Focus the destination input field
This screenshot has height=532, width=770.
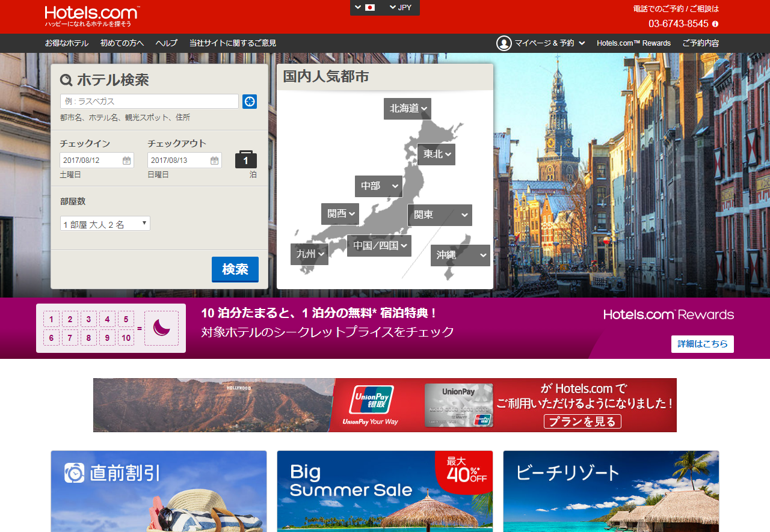[x=149, y=101]
